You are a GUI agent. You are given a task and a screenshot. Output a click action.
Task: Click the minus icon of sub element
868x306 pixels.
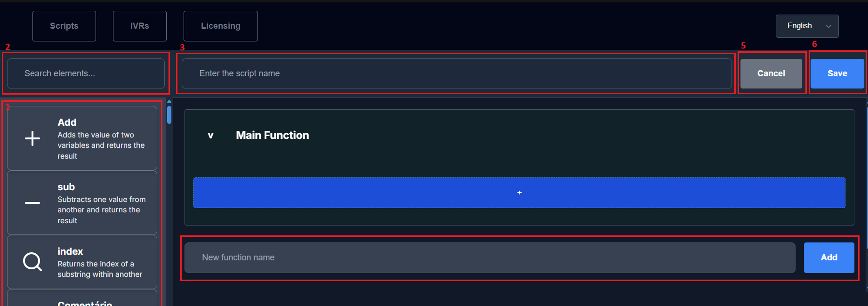click(x=32, y=203)
